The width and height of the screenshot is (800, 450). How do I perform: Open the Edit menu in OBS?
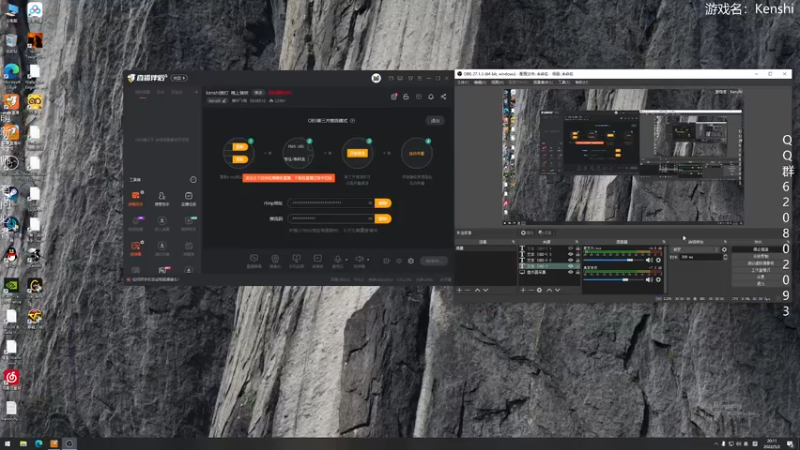point(480,82)
